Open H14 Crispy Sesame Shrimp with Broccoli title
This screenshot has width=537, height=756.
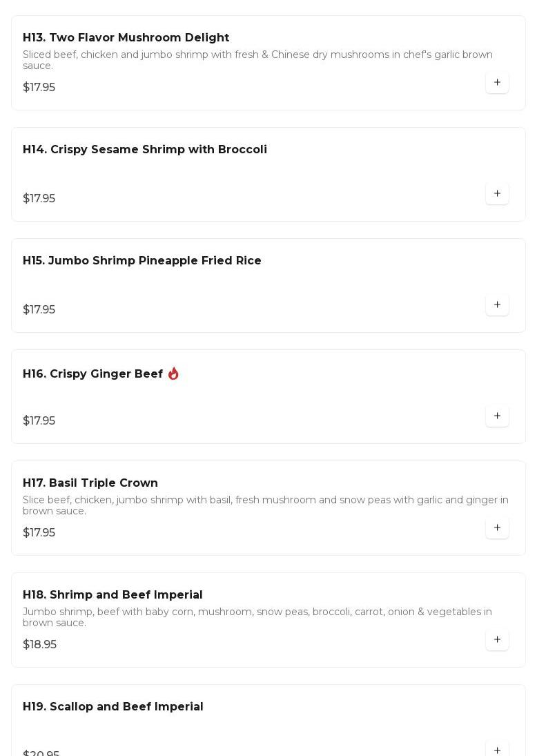[145, 150]
